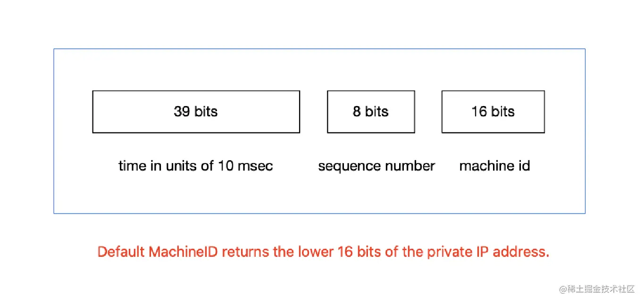Click "lower 16 bits" in the red caption
Viewport: 644px width, 303px height.
339,252
